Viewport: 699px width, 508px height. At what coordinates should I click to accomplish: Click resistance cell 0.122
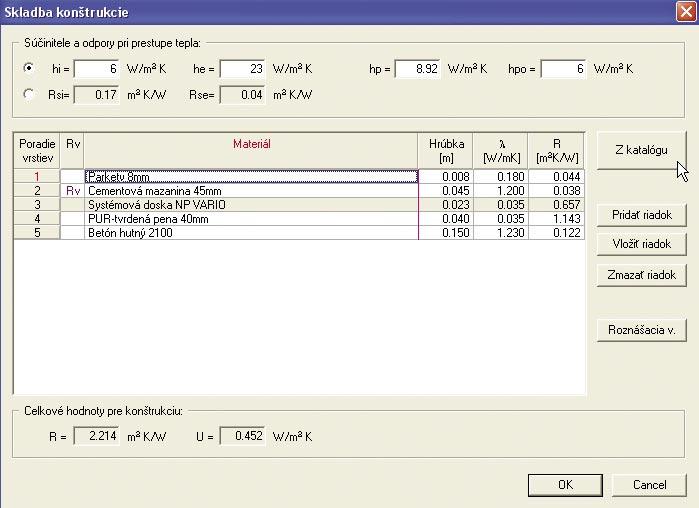point(556,233)
